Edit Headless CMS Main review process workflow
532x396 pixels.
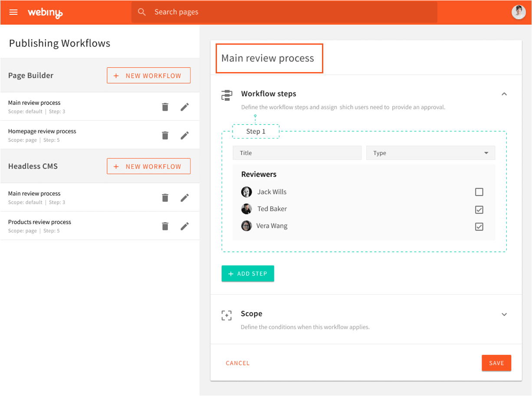[x=185, y=198]
